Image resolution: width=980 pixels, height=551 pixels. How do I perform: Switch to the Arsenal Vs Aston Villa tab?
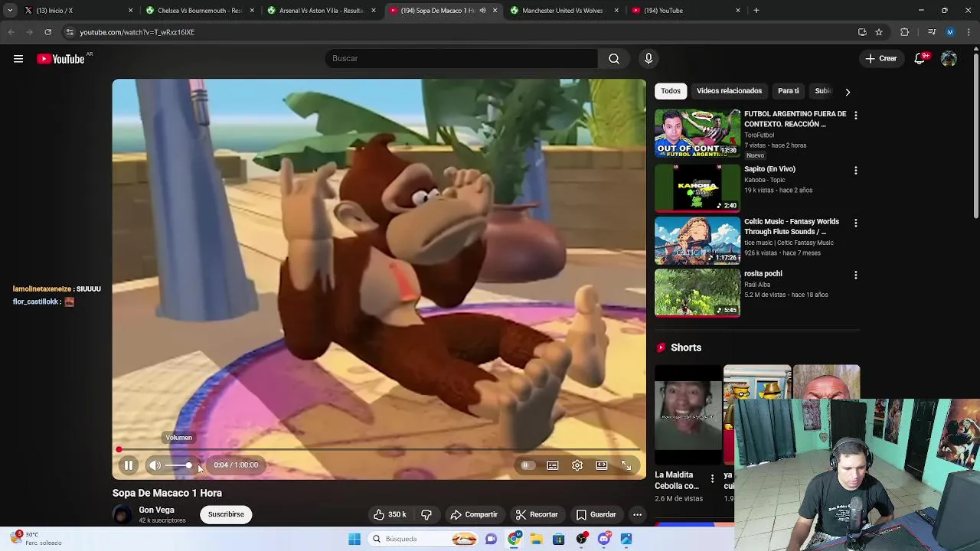click(322, 11)
